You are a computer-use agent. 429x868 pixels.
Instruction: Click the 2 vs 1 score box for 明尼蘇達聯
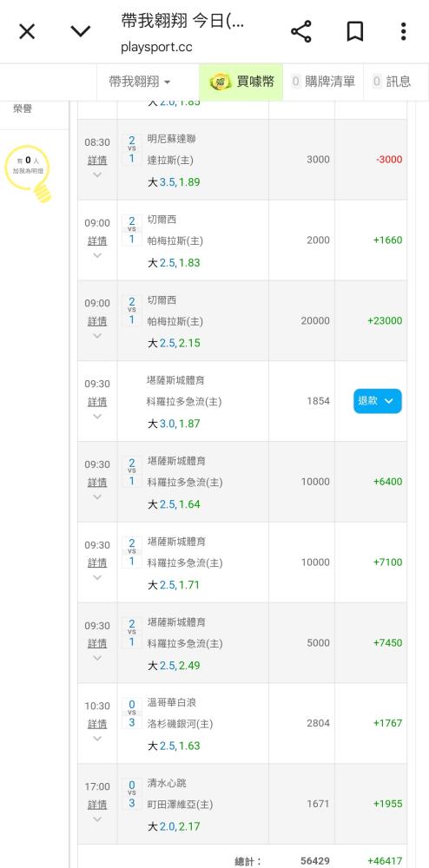pyautogui.click(x=132, y=149)
